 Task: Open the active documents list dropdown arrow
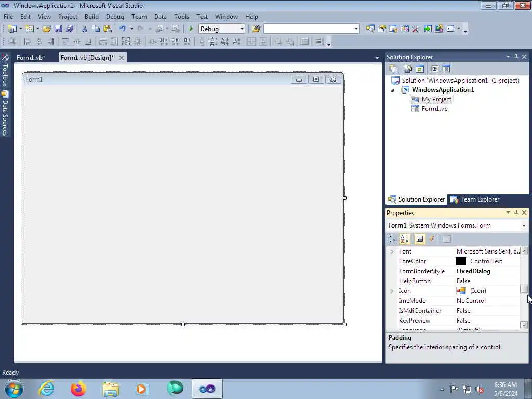[x=377, y=58]
